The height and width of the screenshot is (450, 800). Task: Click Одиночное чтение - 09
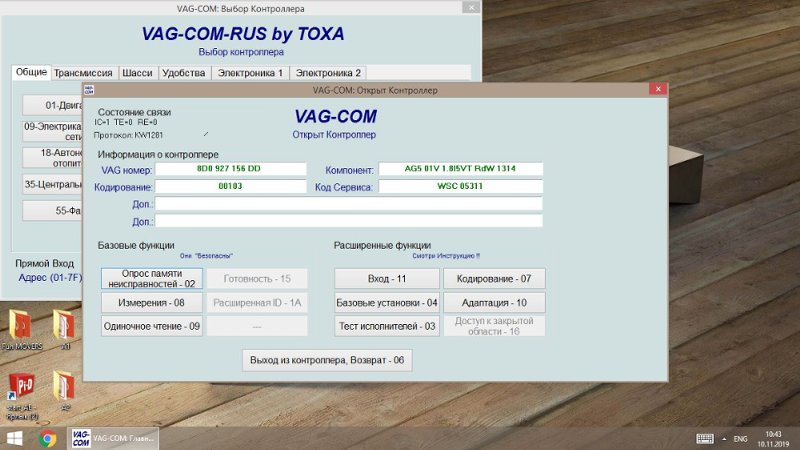click(152, 326)
